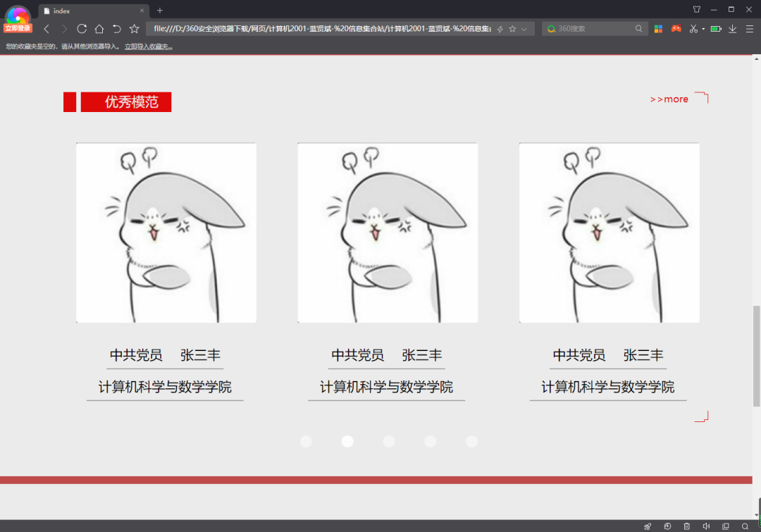
Task: Toggle page sound with speaker icon
Action: [706, 526]
